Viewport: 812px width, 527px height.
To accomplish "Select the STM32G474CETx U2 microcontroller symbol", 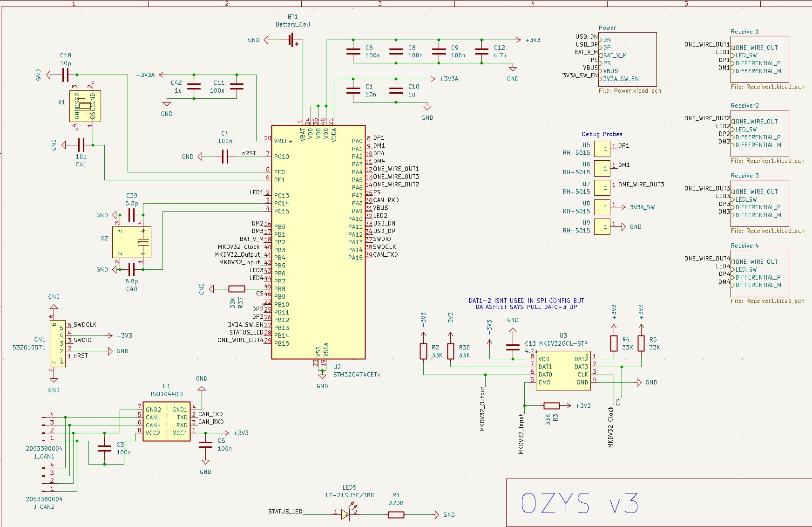I will click(x=318, y=242).
